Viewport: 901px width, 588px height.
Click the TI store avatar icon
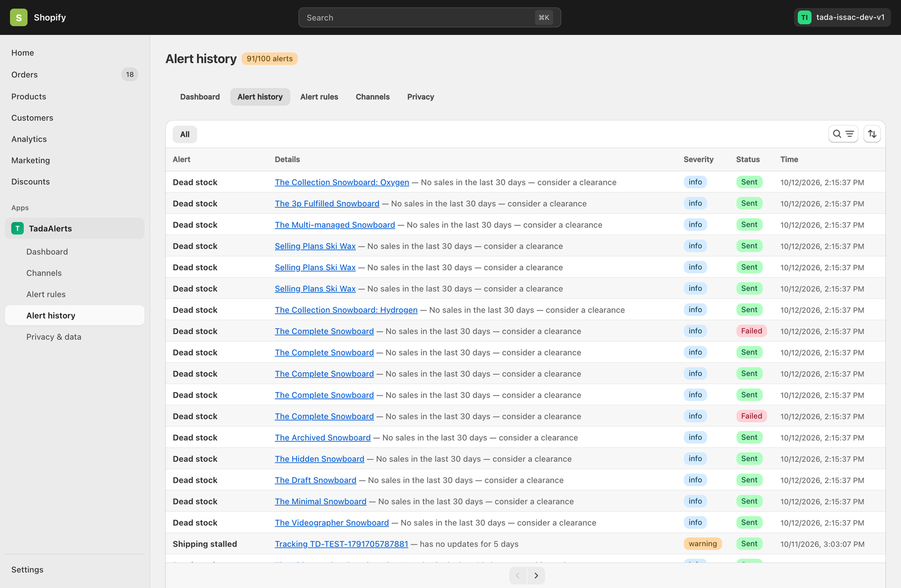pyautogui.click(x=804, y=17)
